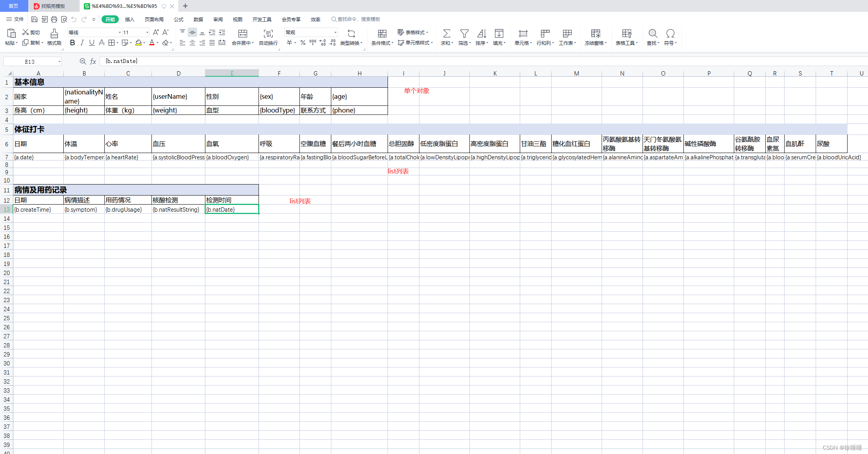Click the Rows and Columns (行和列) icon
Screen dimensions: 868x454
tap(545, 33)
